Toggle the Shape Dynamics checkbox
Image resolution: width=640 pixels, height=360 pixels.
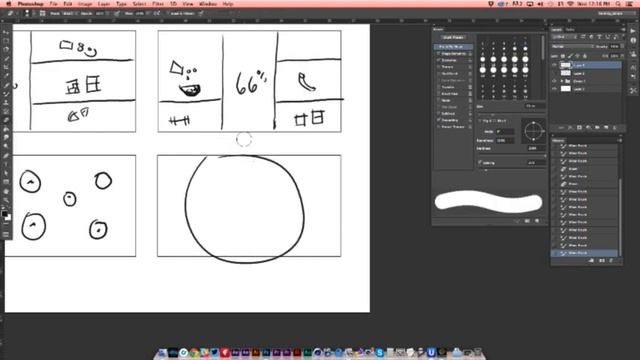click(x=439, y=53)
